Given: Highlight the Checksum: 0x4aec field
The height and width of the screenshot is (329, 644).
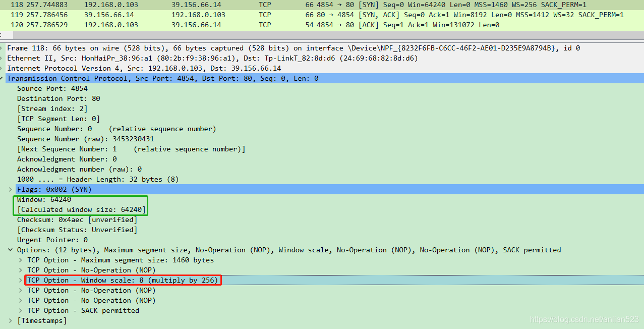Looking at the screenshot, I should tap(77, 220).
